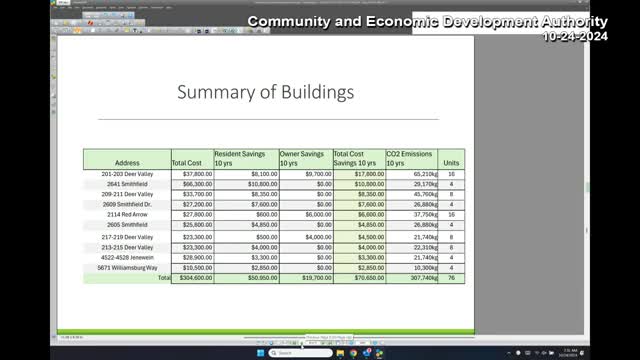The height and width of the screenshot is (360, 640).
Task: Select the Resident Savings 10 yrs header
Action: [x=247, y=160]
